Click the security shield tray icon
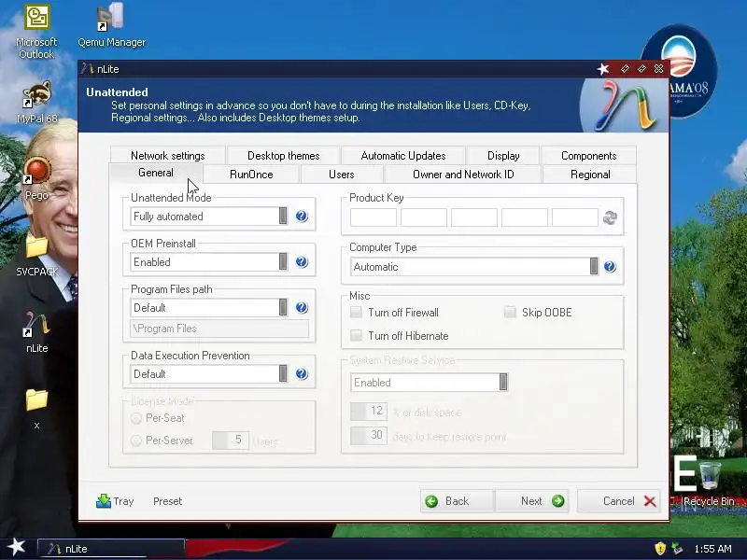This screenshot has height=560, width=747. pos(660,549)
